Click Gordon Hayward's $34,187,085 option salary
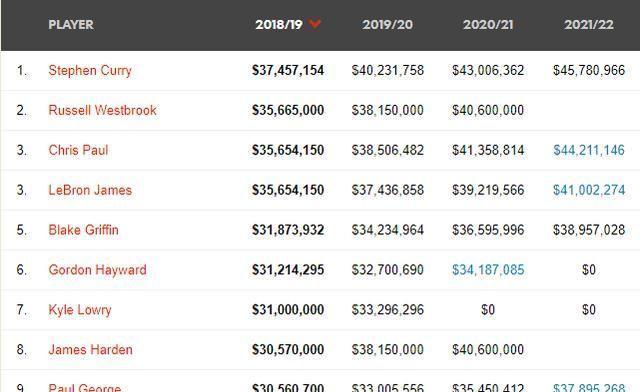The width and height of the screenshot is (640, 392). 488,270
